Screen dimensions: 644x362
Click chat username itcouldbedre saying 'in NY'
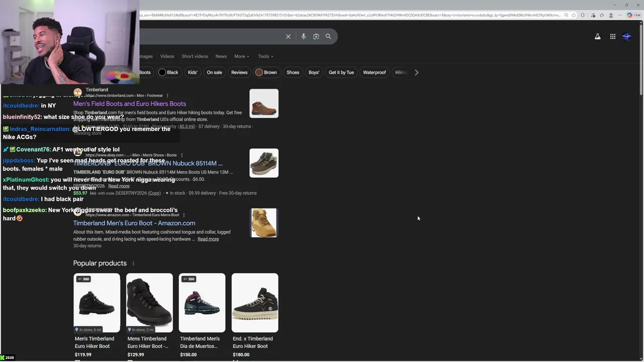click(x=21, y=106)
